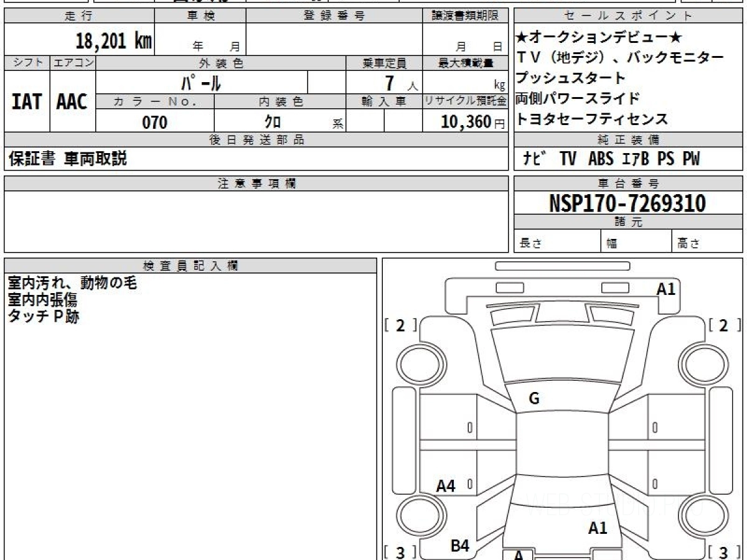Screen dimensions: 747x560
Task: Click the 検査員記入欄 header
Action: point(190,266)
